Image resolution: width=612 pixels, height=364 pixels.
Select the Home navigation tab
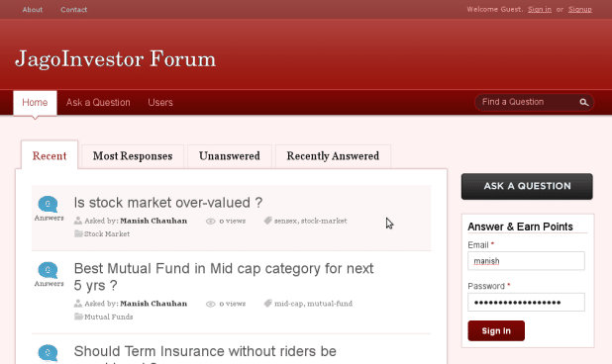click(35, 103)
